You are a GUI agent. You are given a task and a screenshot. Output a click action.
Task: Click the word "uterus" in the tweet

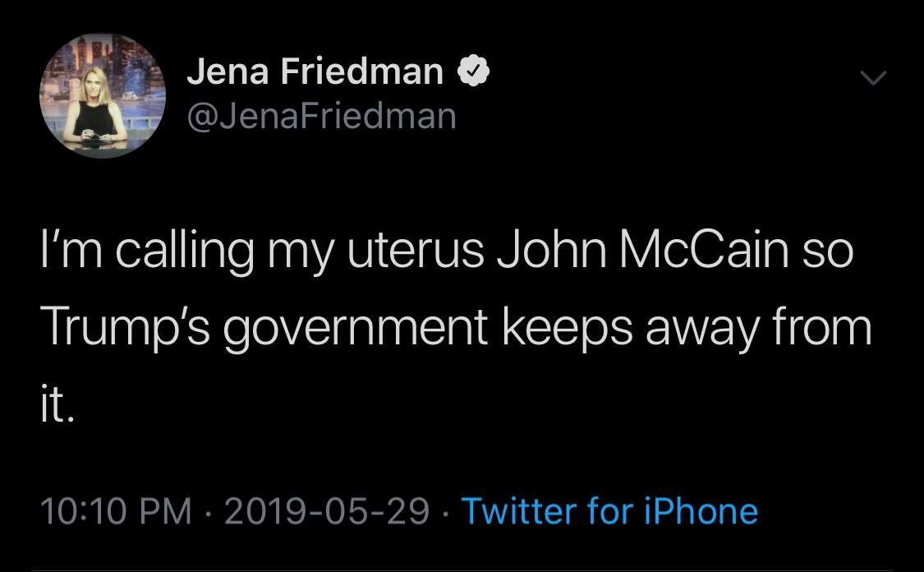coord(417,252)
